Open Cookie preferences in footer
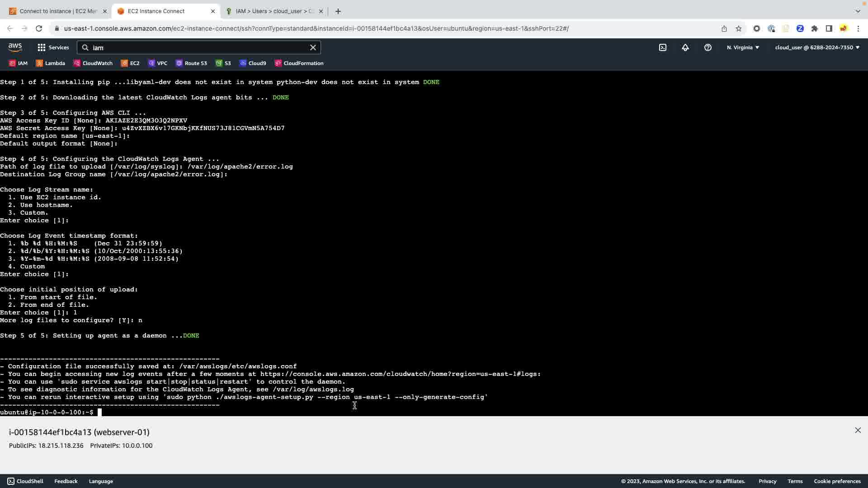This screenshot has width=868, height=488. point(837,481)
